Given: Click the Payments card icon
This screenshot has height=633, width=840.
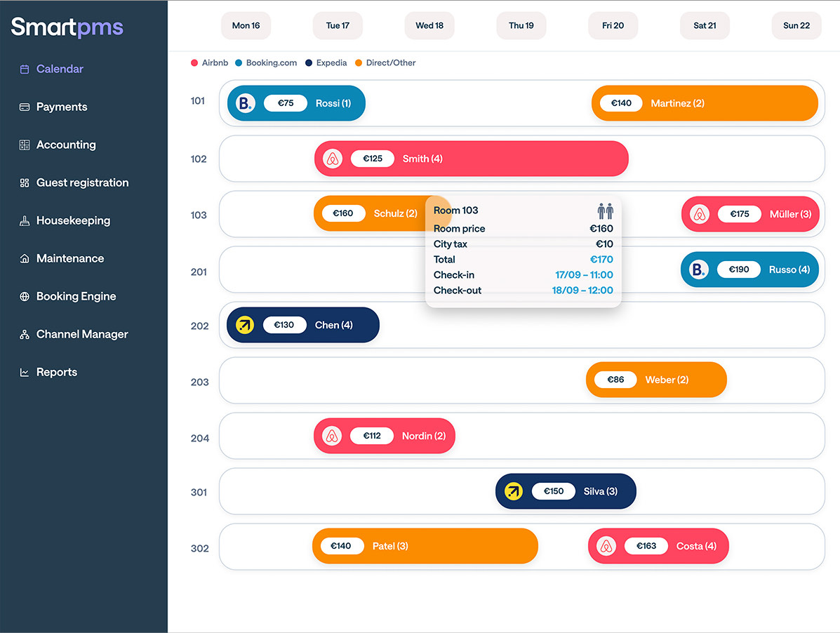Looking at the screenshot, I should coord(24,107).
